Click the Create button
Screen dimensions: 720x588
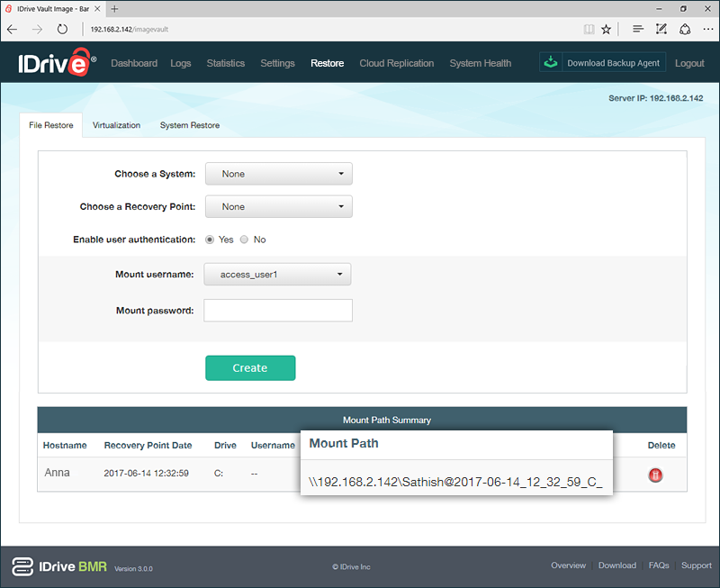pos(250,367)
